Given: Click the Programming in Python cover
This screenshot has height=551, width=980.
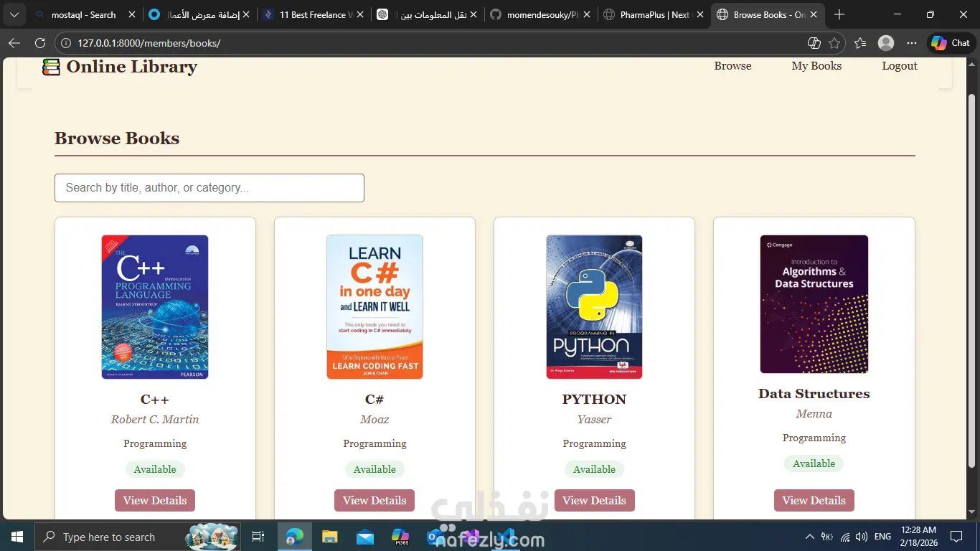Looking at the screenshot, I should coord(594,307).
